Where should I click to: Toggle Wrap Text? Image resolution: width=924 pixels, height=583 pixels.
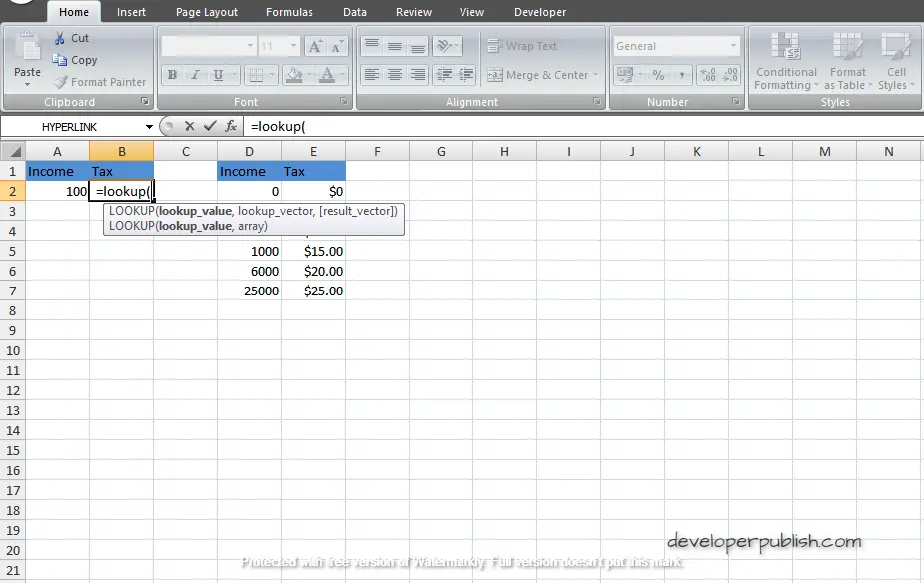coord(522,46)
